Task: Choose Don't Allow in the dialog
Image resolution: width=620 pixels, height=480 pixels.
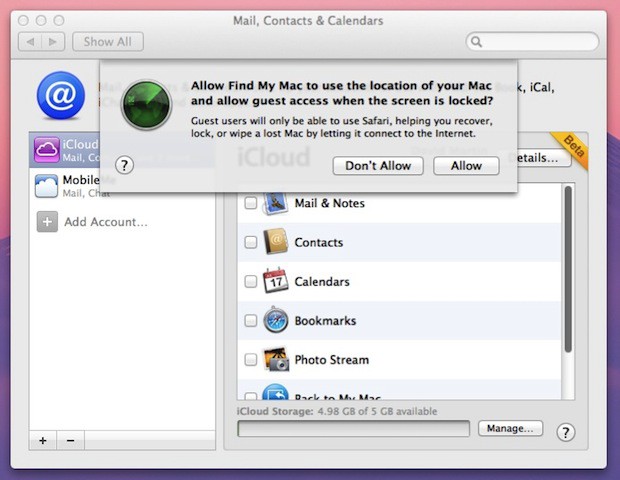Action: coord(378,165)
